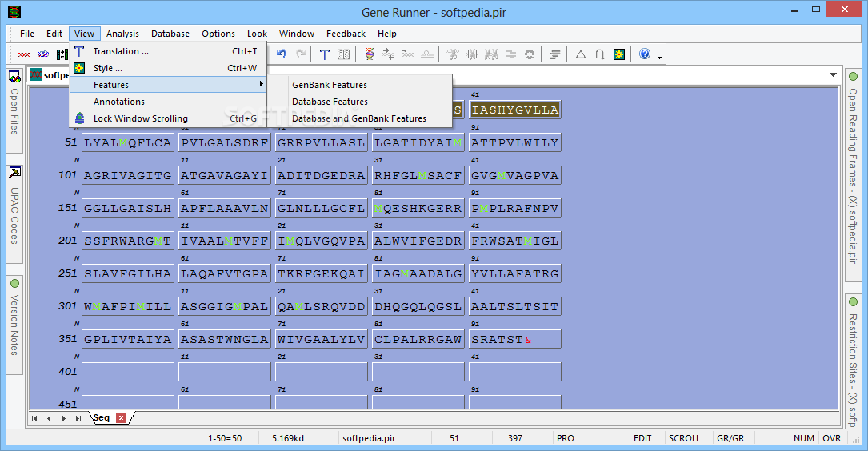This screenshot has width=868, height=451.
Task: Click the hump baseline toolbar icon
Action: pyautogui.click(x=427, y=54)
